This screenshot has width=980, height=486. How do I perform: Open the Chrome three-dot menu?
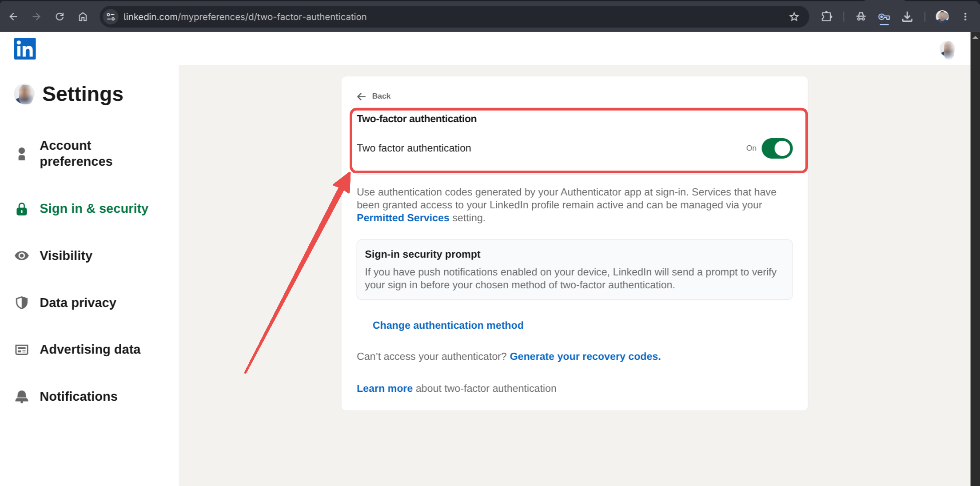click(965, 17)
